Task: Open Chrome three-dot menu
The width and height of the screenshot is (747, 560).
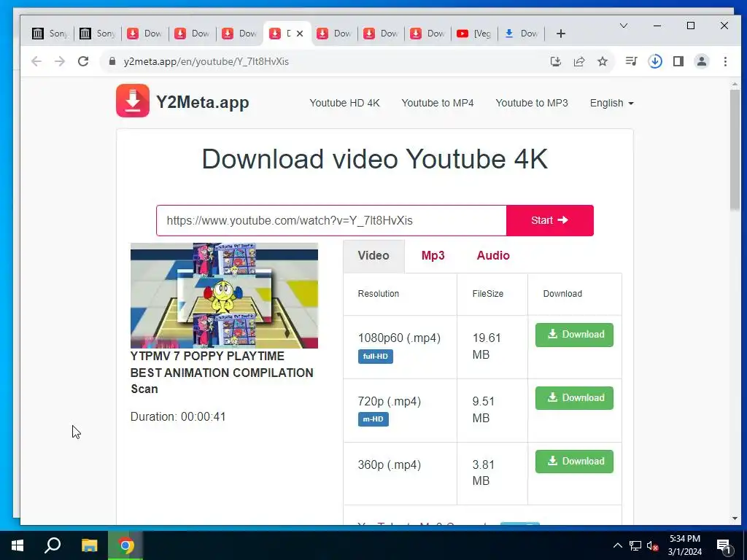Action: pyautogui.click(x=725, y=61)
